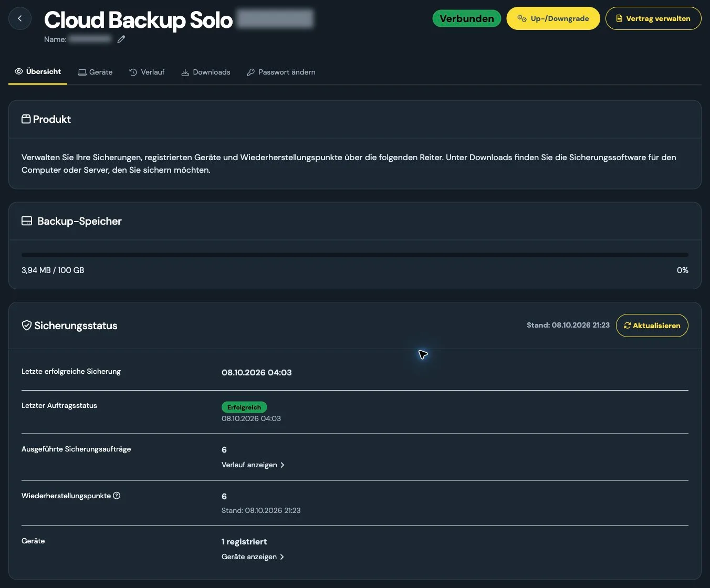Click the Erfolgreich status badge

tap(244, 407)
